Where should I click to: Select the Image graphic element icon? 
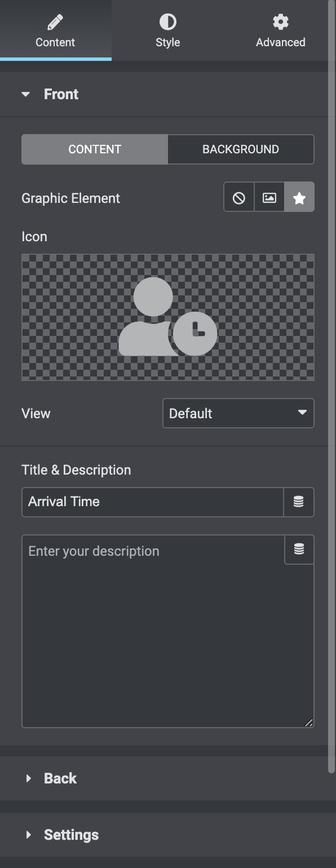pos(269,198)
